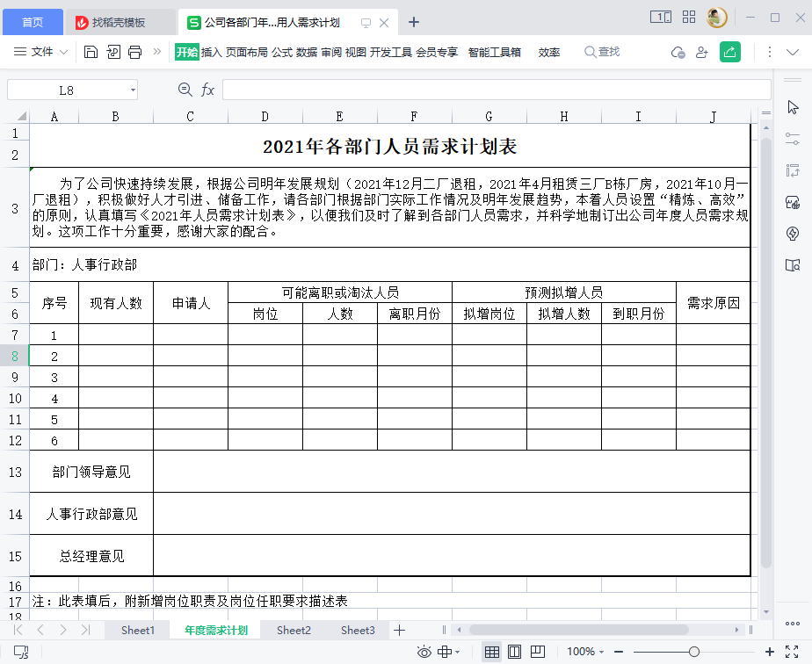The width and height of the screenshot is (812, 664).
Task: Click the Print icon
Action: (135, 52)
